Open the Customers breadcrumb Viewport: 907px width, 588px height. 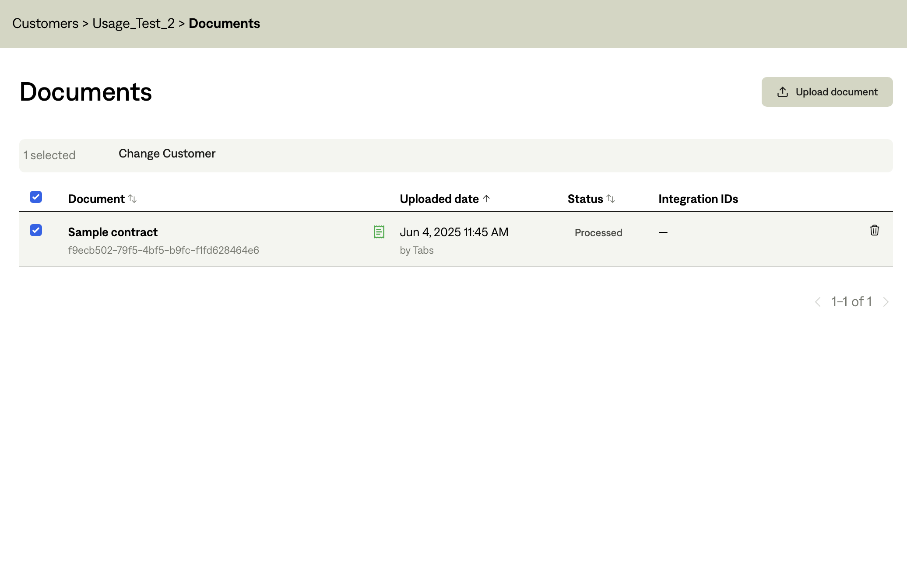tap(45, 24)
